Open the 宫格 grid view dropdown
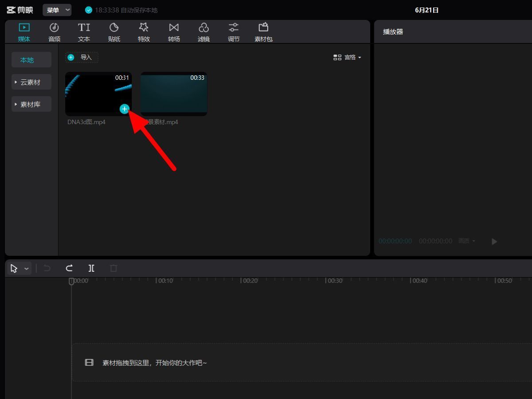 coord(348,57)
